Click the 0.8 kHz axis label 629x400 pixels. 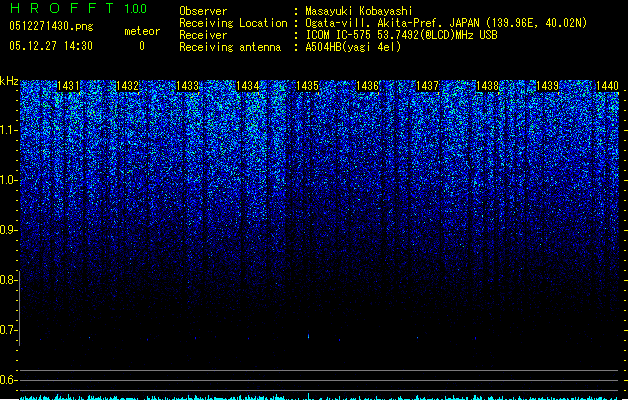point(9,280)
